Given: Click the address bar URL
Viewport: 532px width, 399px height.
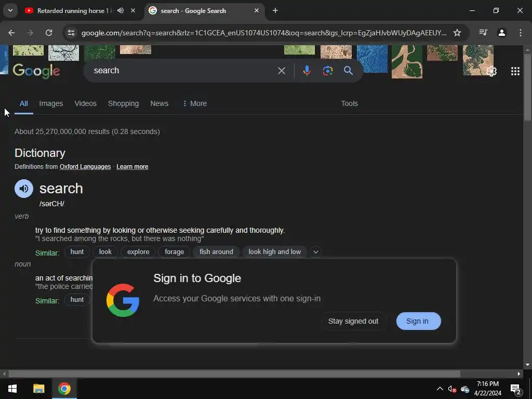Looking at the screenshot, I should pos(263,33).
